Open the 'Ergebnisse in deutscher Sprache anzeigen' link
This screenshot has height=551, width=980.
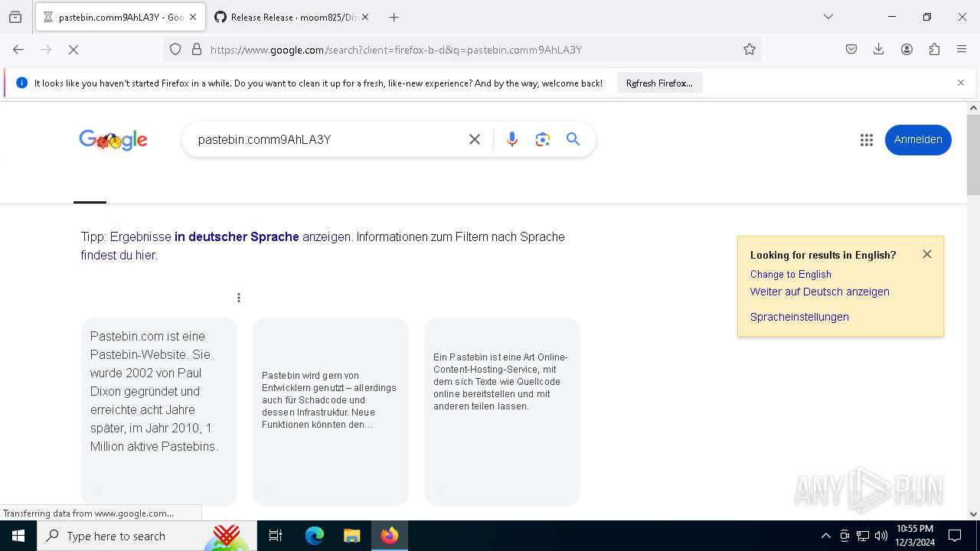coord(230,237)
